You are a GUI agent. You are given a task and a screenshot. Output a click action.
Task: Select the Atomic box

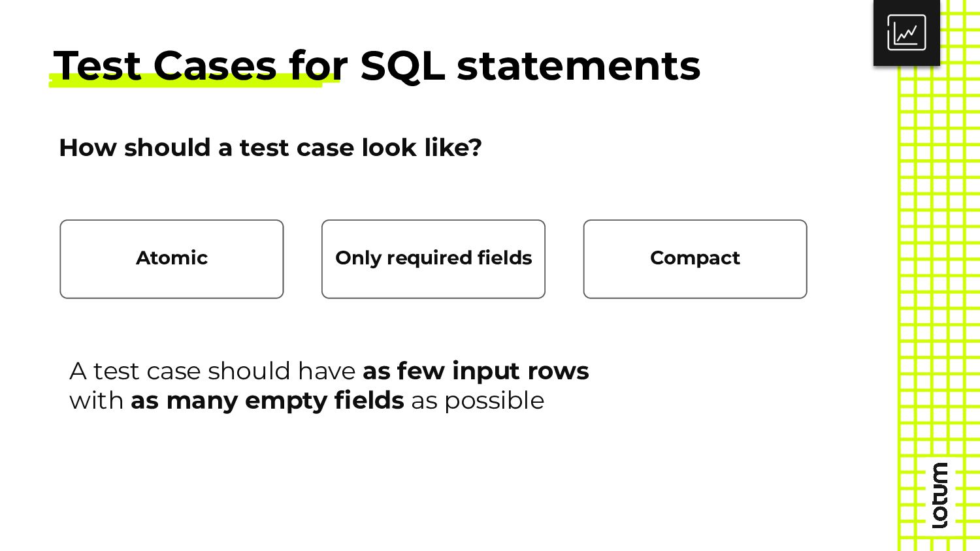click(172, 259)
